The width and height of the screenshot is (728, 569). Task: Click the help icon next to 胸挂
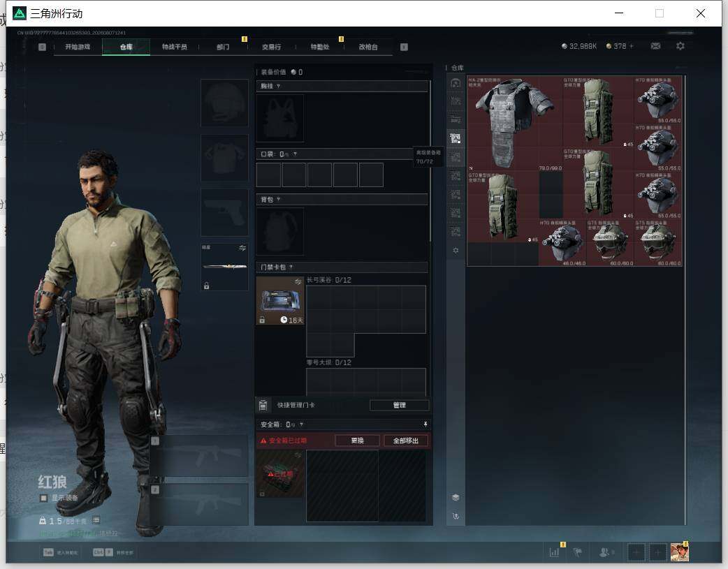click(278, 87)
